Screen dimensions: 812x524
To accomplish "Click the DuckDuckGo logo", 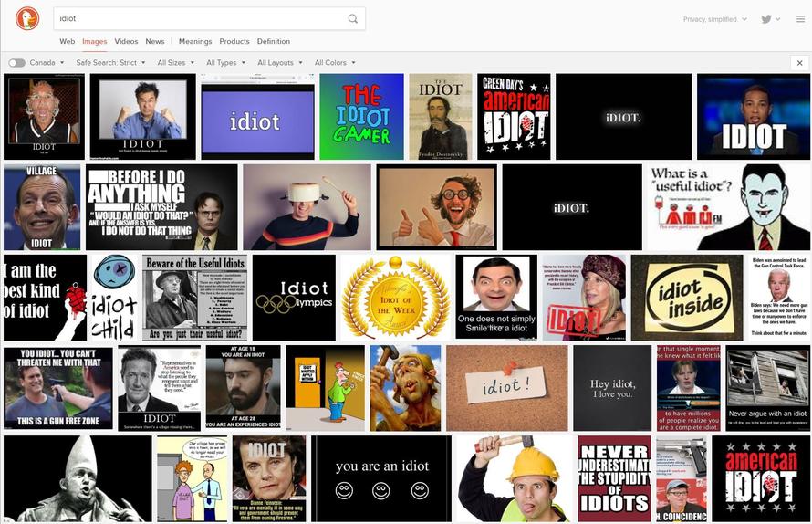I will point(27,19).
